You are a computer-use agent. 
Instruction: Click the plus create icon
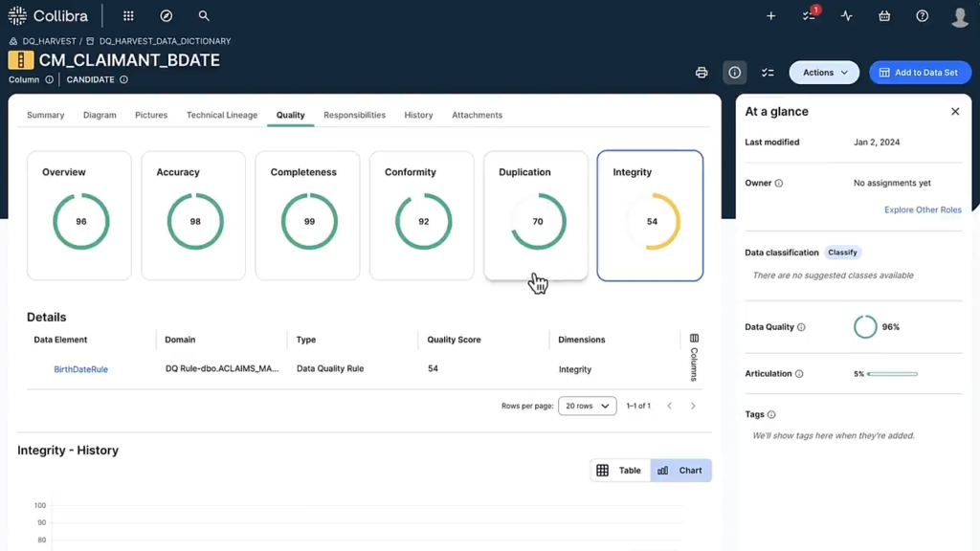[771, 16]
